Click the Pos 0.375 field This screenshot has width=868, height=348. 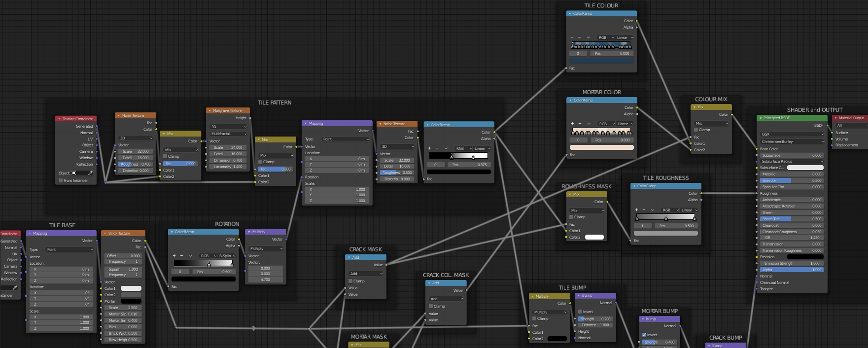click(x=469, y=165)
